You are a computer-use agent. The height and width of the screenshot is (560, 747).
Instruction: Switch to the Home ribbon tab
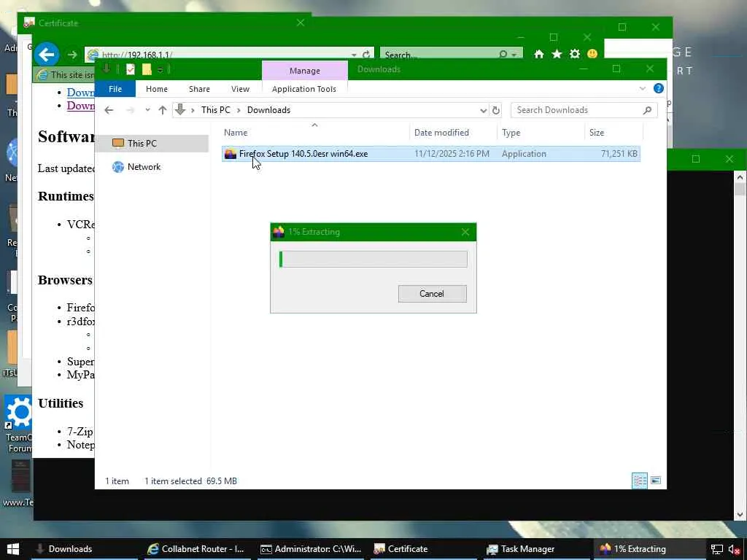click(157, 89)
